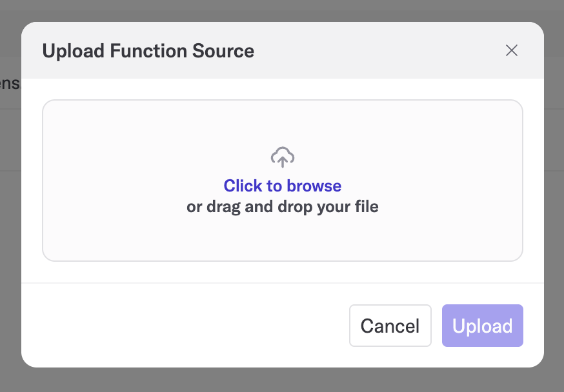Click the Upload Function Source title
Viewport: 564px width, 392px height.
coord(148,51)
